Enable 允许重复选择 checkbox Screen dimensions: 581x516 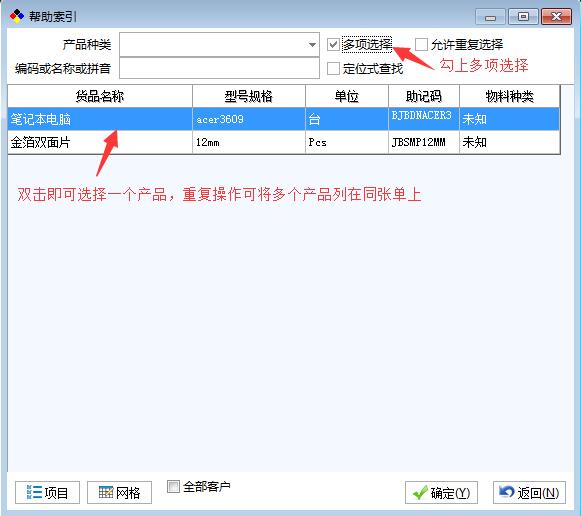point(421,44)
